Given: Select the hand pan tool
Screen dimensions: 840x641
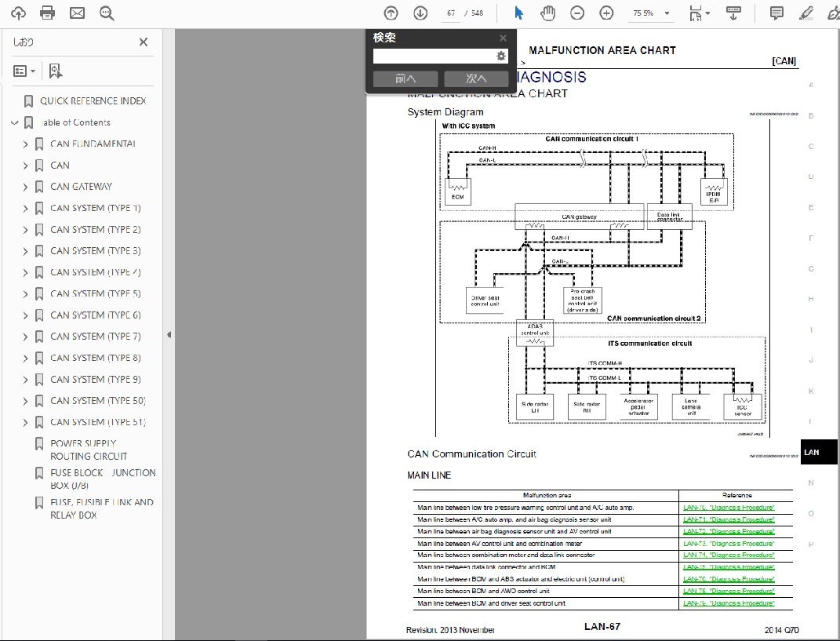Looking at the screenshot, I should [547, 13].
